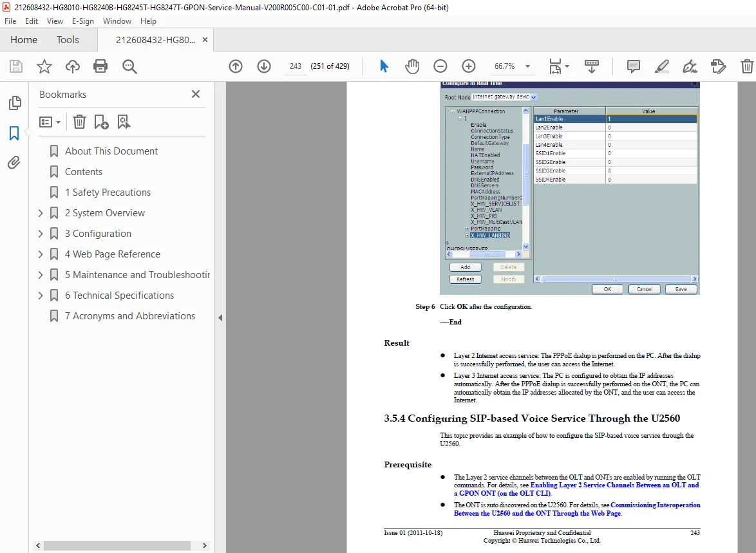Expand 5 Maintenance and Troubleshooting bookmark
This screenshot has height=553, width=756.
(x=41, y=275)
